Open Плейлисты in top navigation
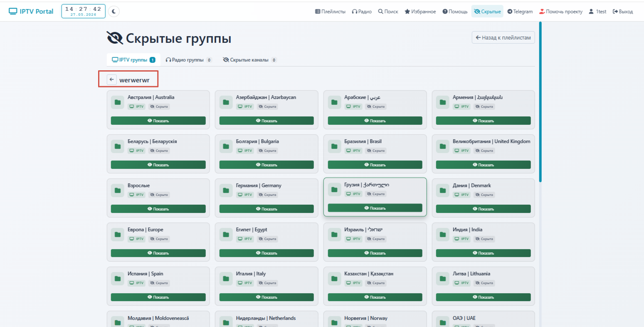Viewport: 644px width, 327px height. click(330, 12)
